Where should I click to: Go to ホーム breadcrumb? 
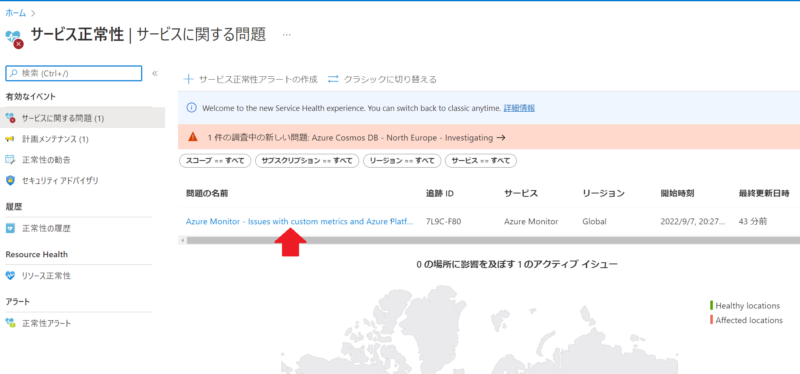16,13
